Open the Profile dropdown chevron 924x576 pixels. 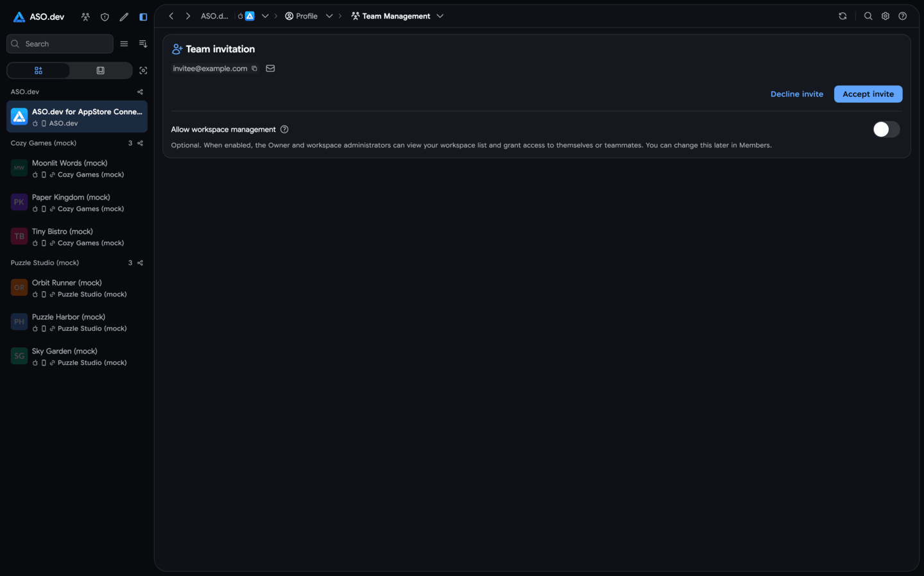(329, 16)
